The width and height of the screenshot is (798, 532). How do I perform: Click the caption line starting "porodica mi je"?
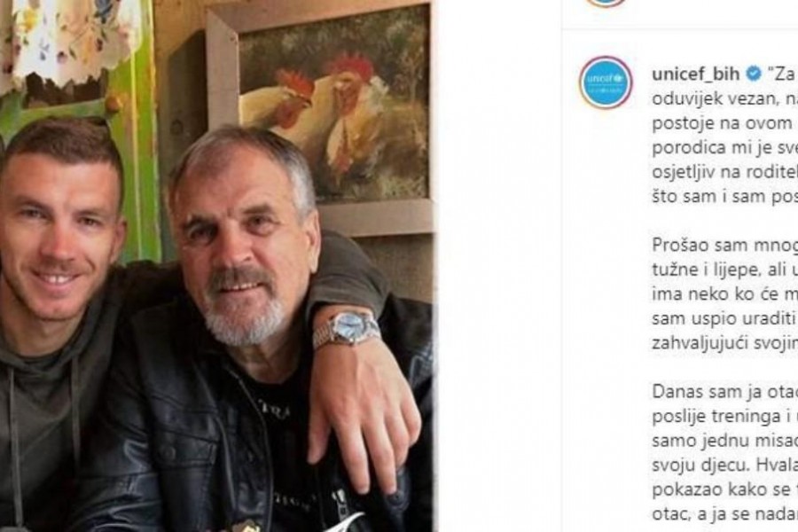coord(724,148)
